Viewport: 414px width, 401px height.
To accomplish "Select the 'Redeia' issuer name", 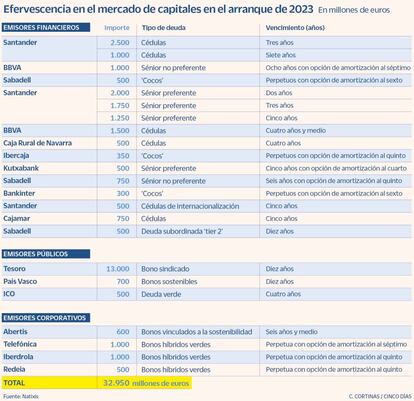I will [14, 369].
